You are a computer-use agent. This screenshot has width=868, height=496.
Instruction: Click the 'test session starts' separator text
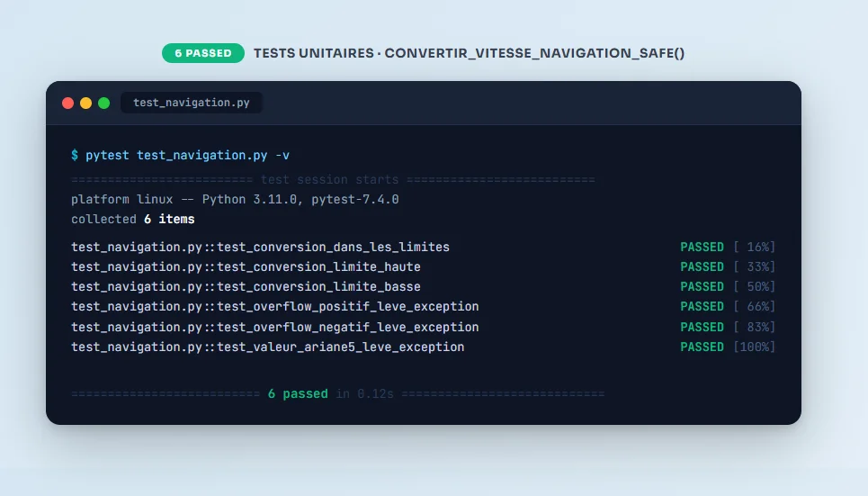point(330,179)
